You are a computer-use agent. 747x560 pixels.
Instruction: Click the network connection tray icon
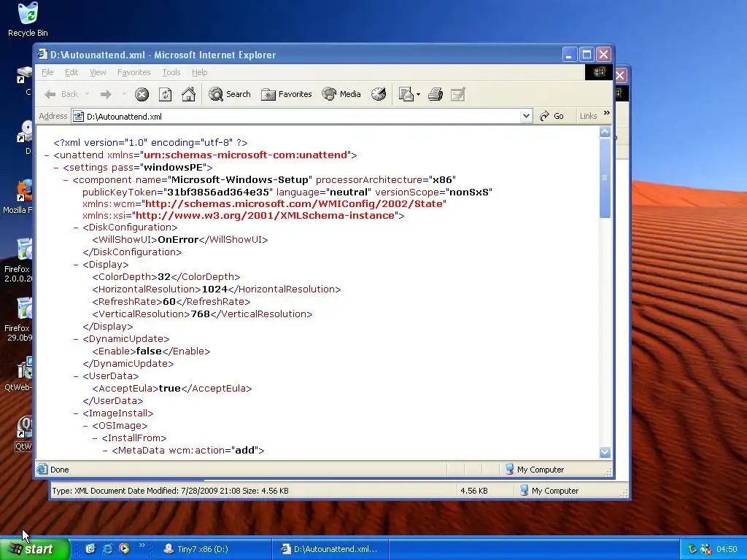point(705,549)
